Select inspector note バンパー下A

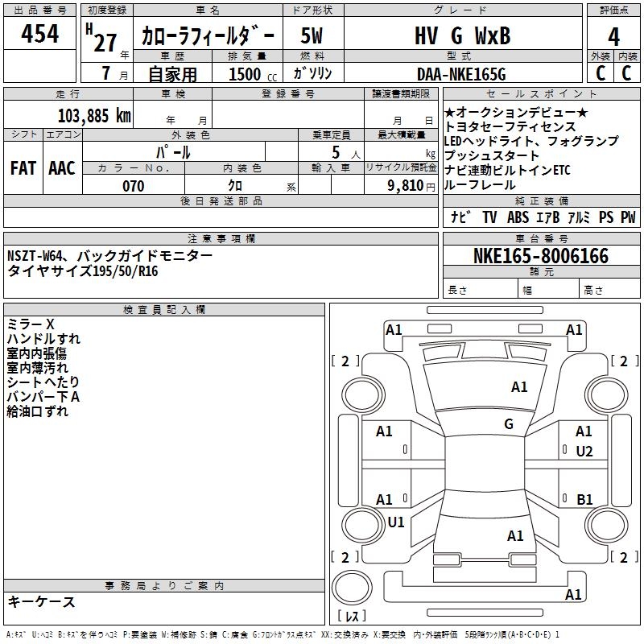click(43, 397)
